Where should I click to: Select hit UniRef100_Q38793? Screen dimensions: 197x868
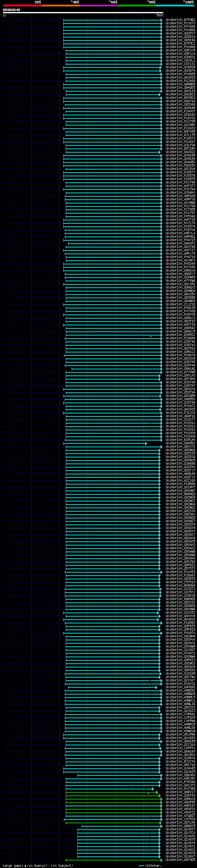click(180, 796)
